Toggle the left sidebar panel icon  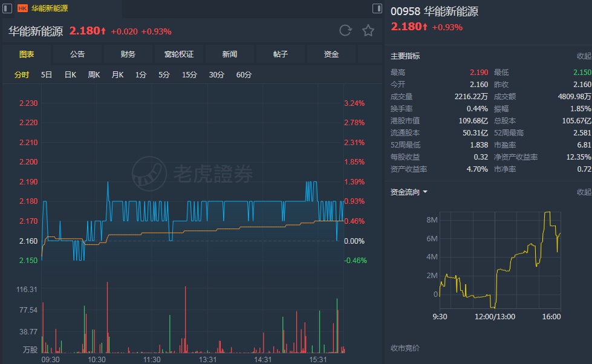pos(7,8)
